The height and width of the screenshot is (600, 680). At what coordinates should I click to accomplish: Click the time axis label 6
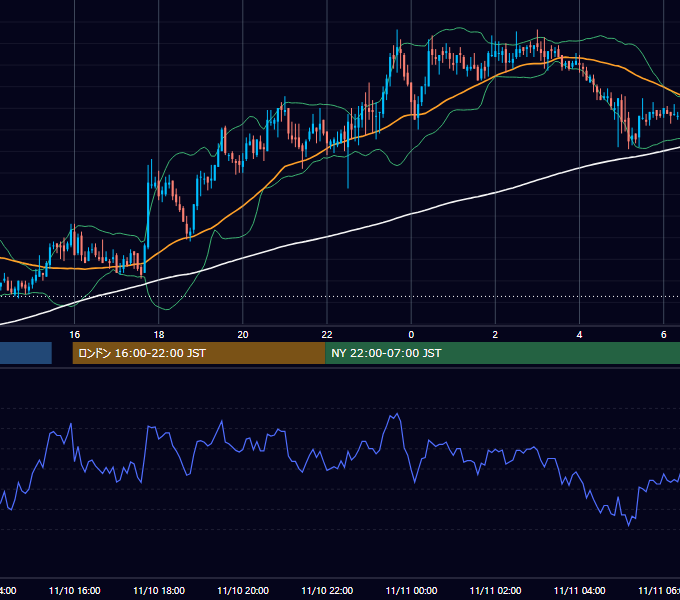pos(664,335)
